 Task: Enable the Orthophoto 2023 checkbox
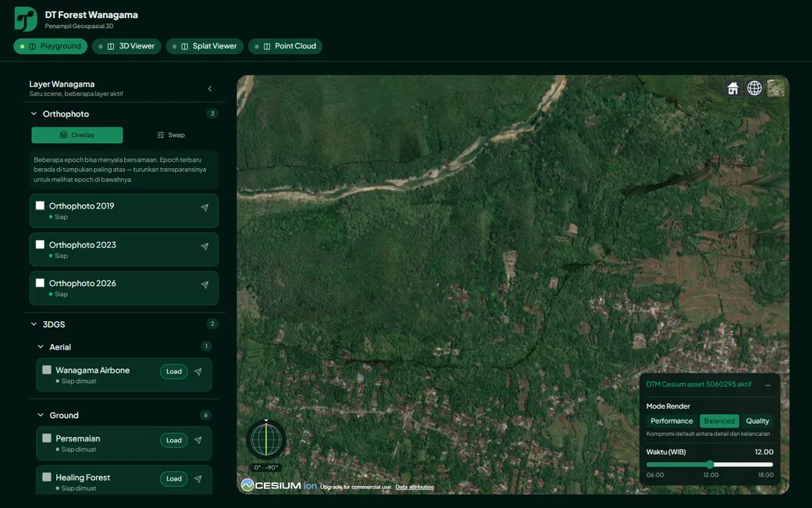40,244
